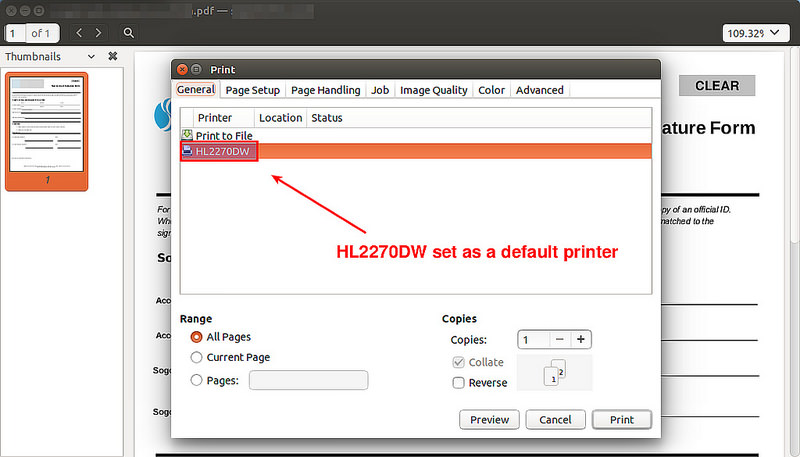Choose the Current Page radio option
Viewport: 800px width, 457px height.
pos(196,357)
